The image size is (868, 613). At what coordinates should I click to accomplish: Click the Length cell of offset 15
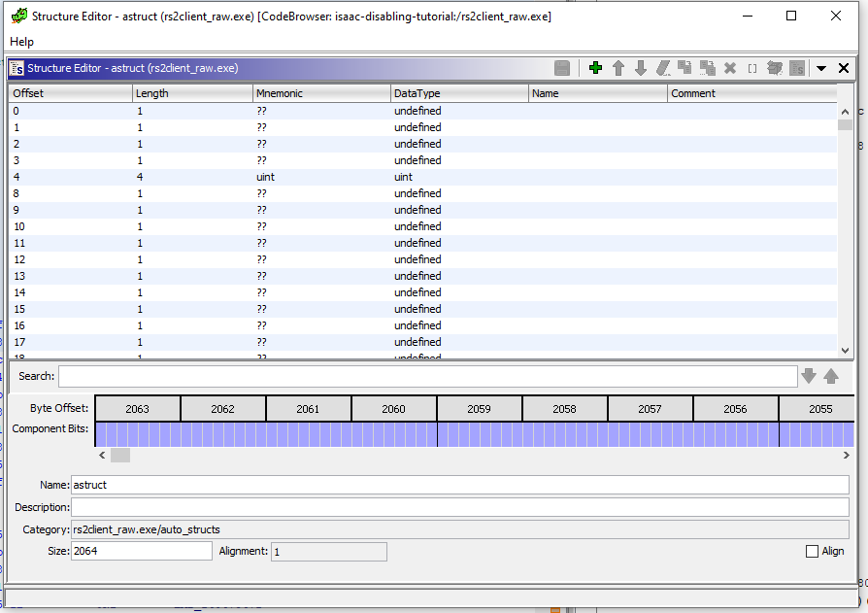192,309
